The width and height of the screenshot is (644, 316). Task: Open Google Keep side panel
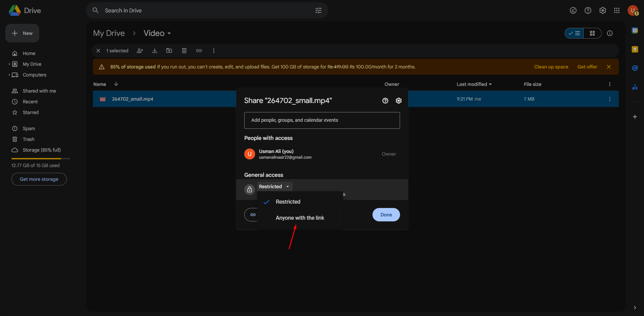[x=635, y=49]
